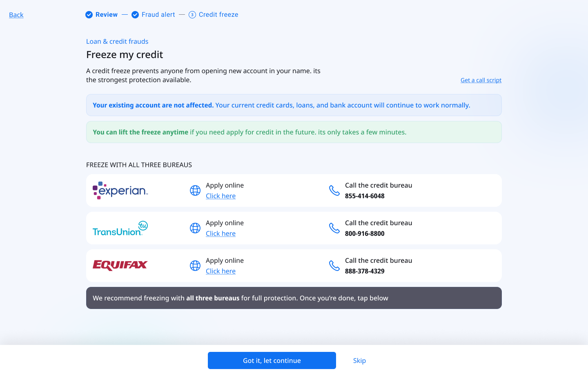Viewport: 588px width, 376px height.
Task: Click the step 3 circle icon
Action: pyautogui.click(x=192, y=15)
